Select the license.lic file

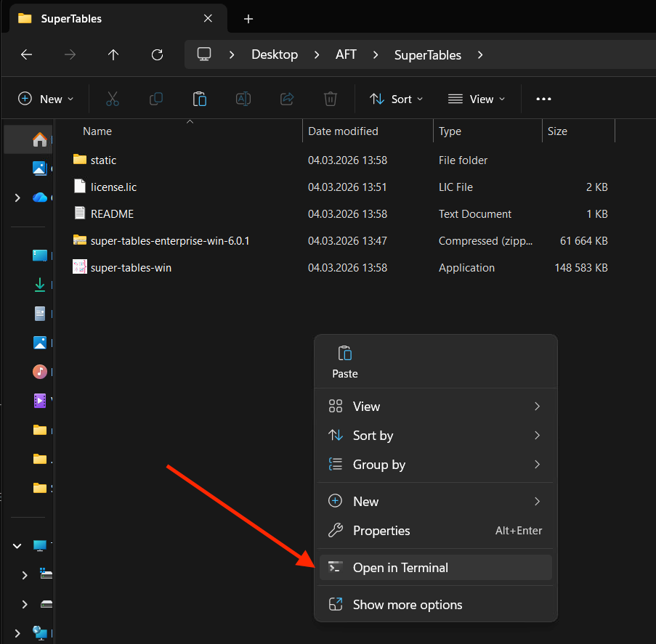[x=113, y=187]
